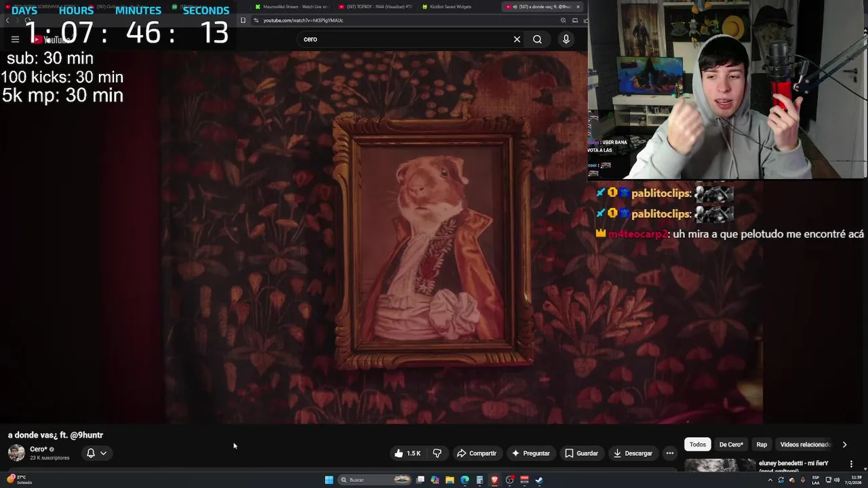Image resolution: width=868 pixels, height=488 pixels.
Task: Clear the search text with the X
Action: pyautogui.click(x=517, y=39)
